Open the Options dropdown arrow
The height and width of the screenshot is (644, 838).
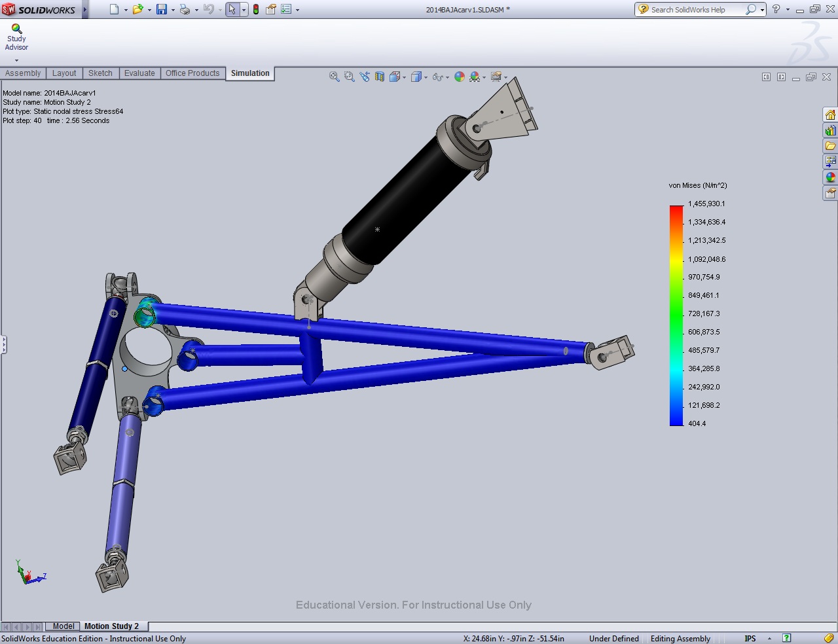pos(297,10)
